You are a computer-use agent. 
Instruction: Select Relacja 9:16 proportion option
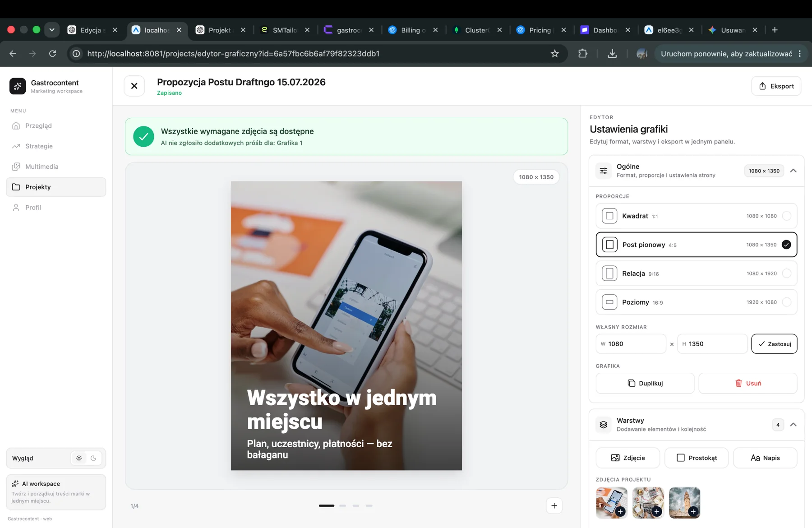tap(696, 273)
